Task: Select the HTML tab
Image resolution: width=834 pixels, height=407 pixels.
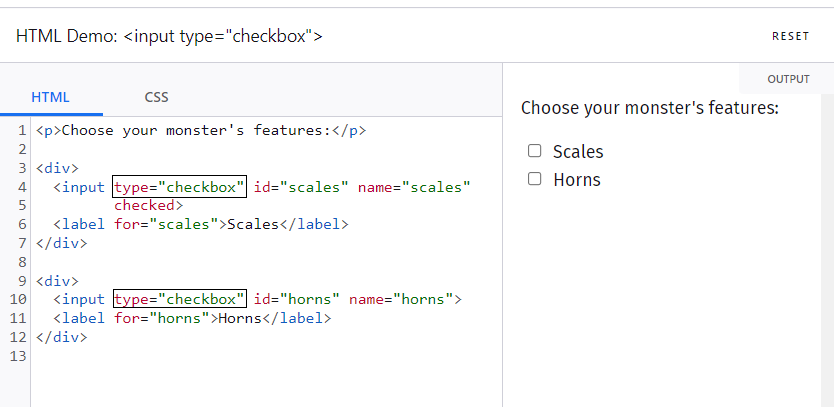Action: click(51, 97)
